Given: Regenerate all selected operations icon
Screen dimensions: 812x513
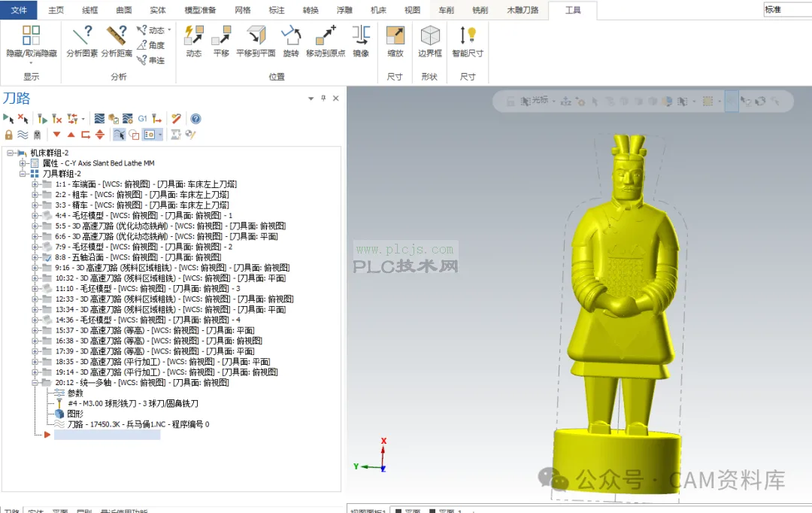Looking at the screenshot, I should 42,119.
